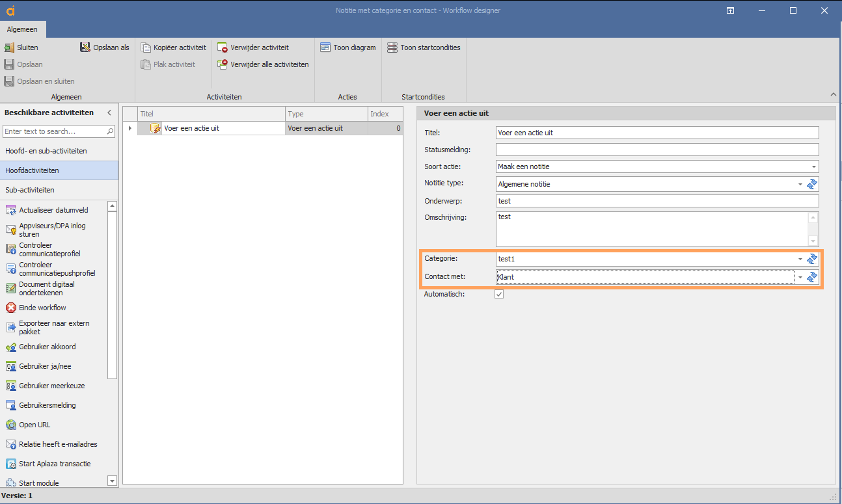
Task: Open the Contact met dropdown arrow
Action: [800, 277]
